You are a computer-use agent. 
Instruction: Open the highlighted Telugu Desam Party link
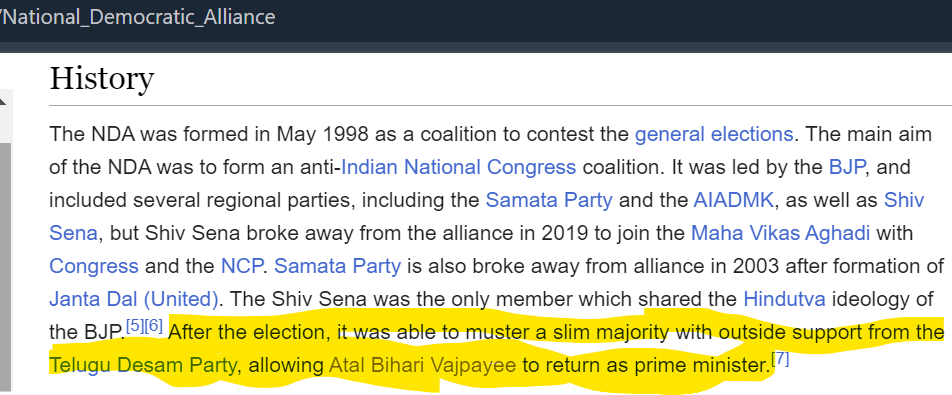pyautogui.click(x=143, y=366)
